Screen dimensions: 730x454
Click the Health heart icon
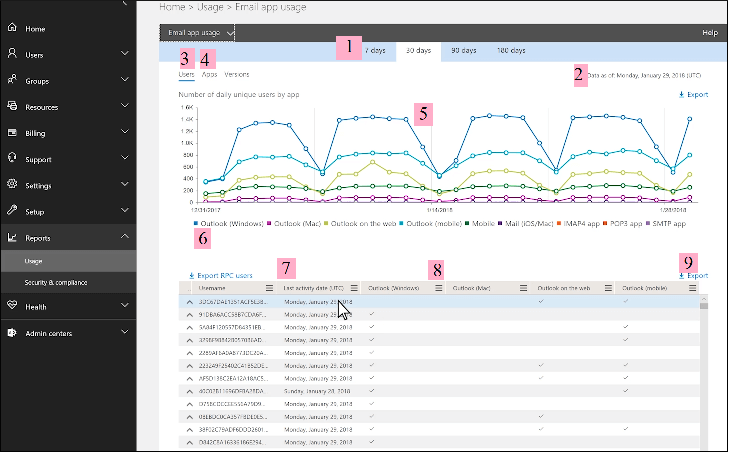tap(12, 305)
